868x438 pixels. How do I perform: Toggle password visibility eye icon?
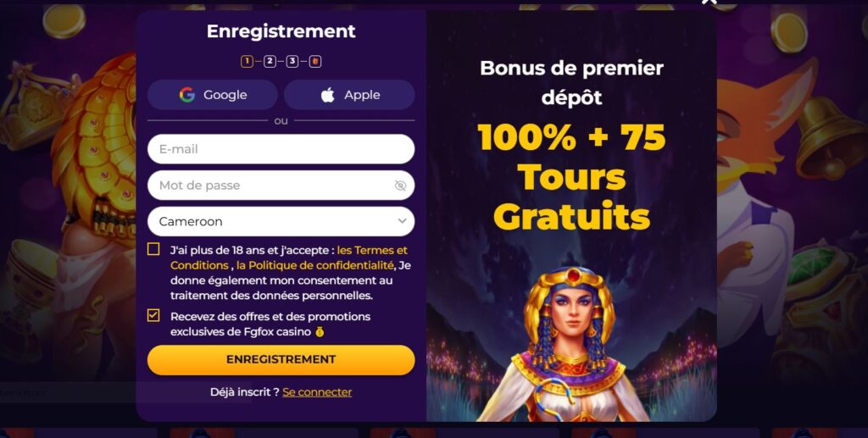(x=400, y=186)
